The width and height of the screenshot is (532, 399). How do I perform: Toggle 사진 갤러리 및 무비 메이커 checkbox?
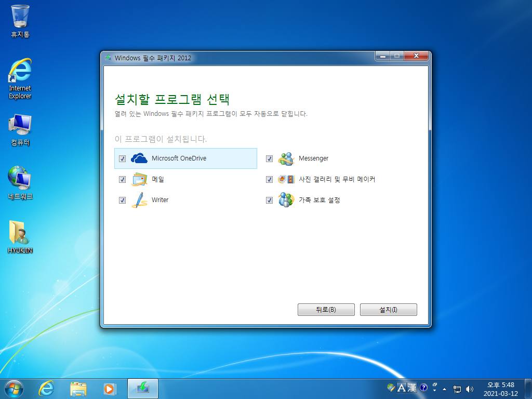click(270, 179)
